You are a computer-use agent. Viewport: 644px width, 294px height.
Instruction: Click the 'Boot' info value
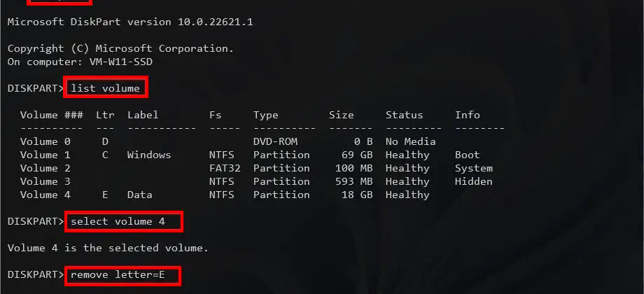coord(468,155)
